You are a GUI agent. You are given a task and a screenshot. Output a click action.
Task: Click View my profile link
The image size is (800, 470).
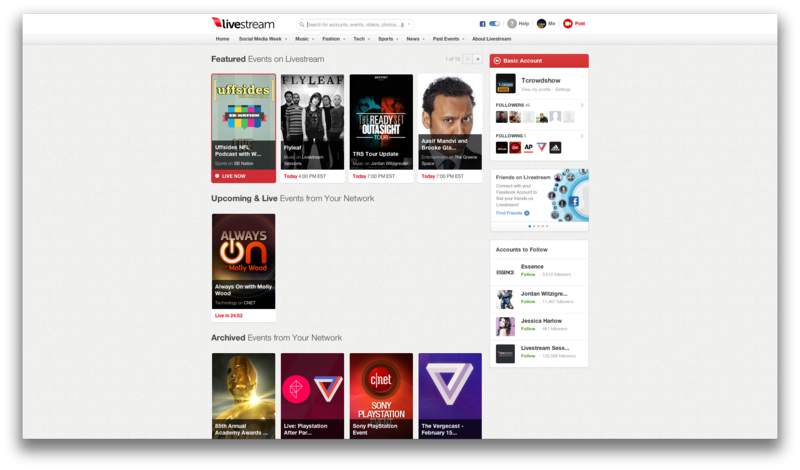click(536, 89)
